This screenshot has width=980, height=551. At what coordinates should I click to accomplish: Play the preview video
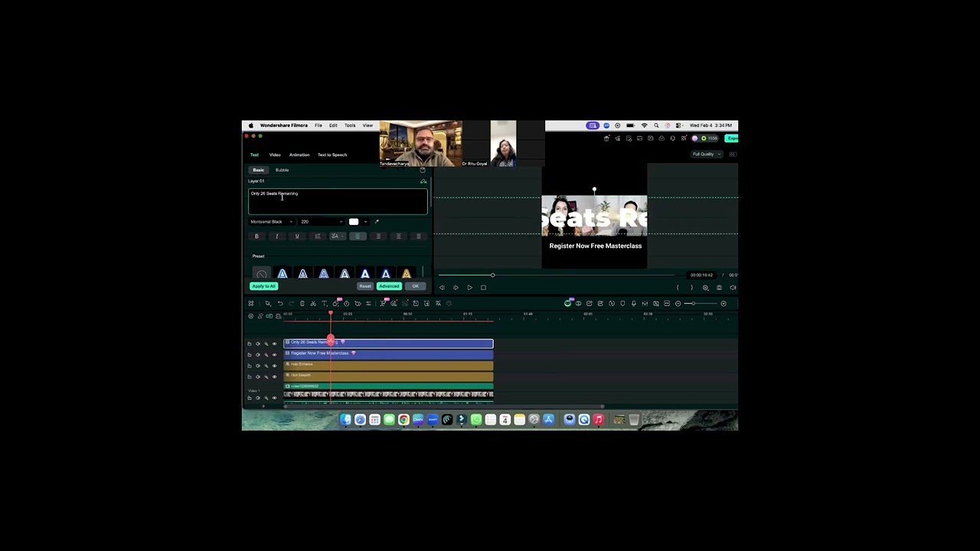pyautogui.click(x=469, y=288)
